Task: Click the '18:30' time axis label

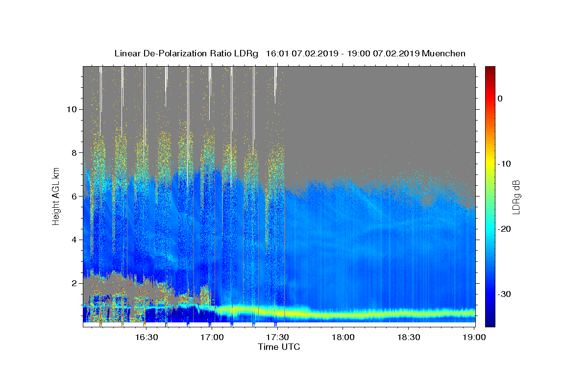Action: point(409,337)
